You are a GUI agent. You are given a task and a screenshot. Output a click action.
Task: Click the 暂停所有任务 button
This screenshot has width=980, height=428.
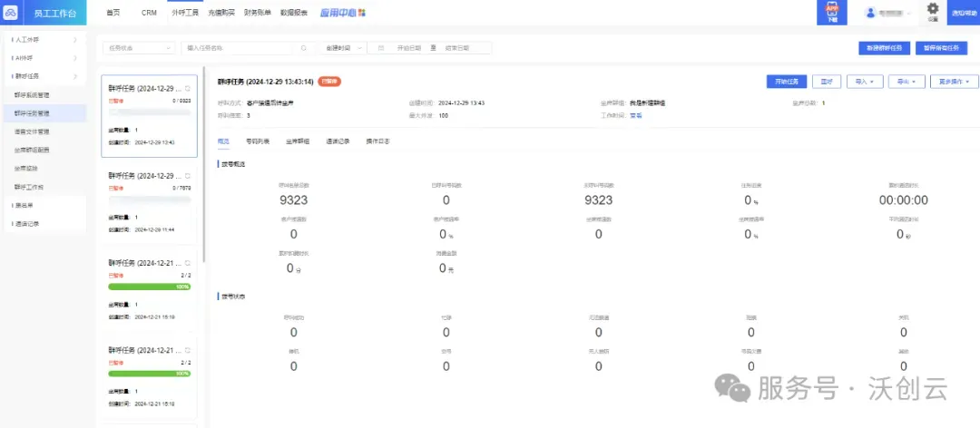click(x=941, y=48)
